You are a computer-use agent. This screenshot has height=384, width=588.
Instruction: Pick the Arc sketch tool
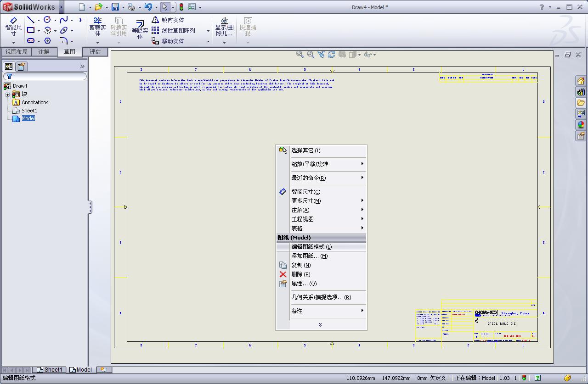[47, 30]
